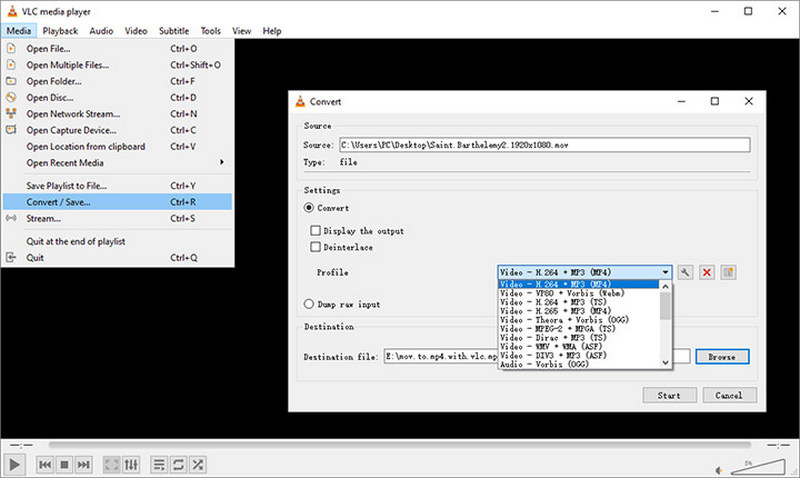Edit selected profile with wrench icon

(686, 272)
